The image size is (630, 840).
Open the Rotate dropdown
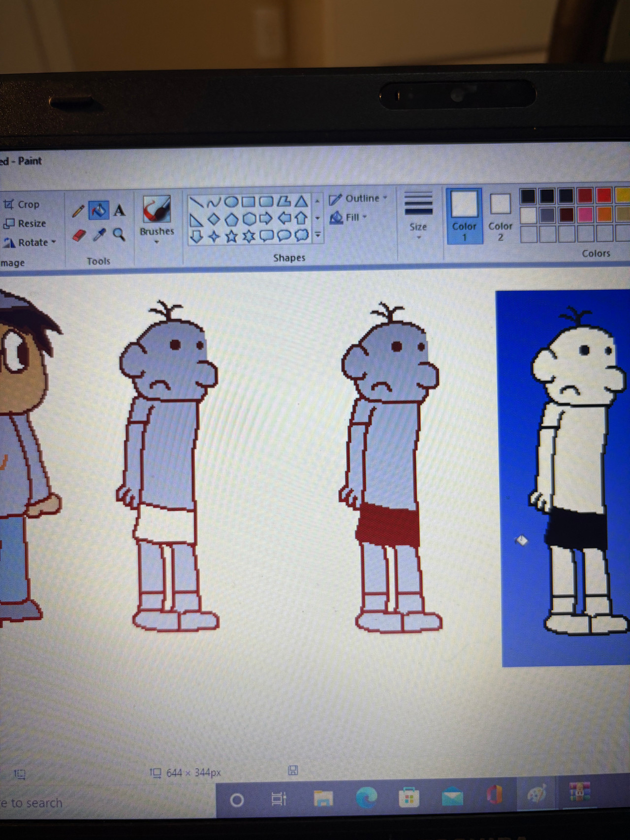[x=31, y=243]
